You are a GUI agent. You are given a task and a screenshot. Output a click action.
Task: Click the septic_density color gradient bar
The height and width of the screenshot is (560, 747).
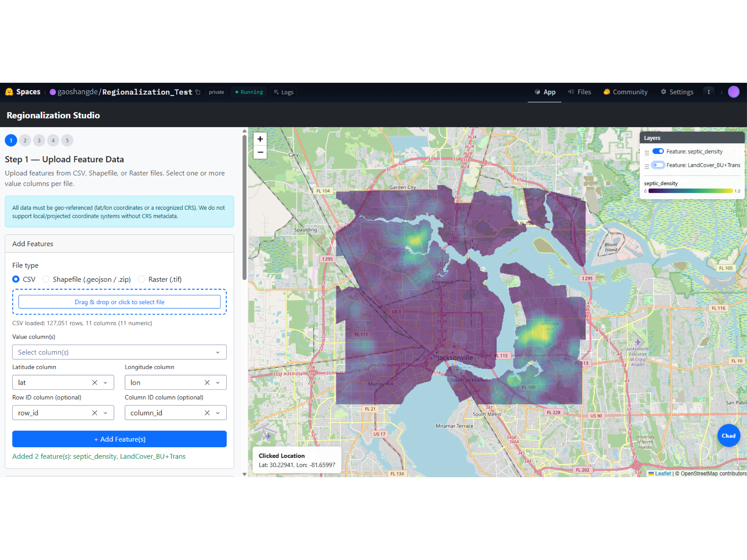(690, 191)
